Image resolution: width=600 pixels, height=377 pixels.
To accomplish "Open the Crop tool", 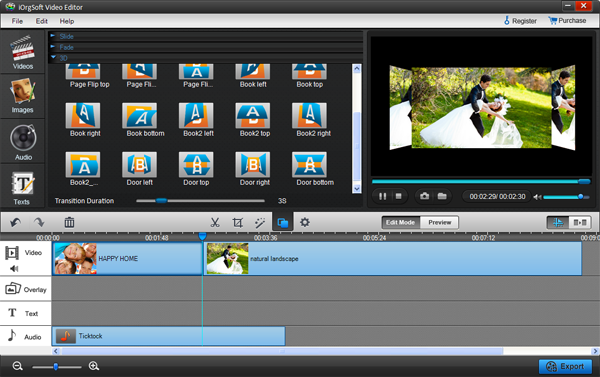I will [x=238, y=222].
